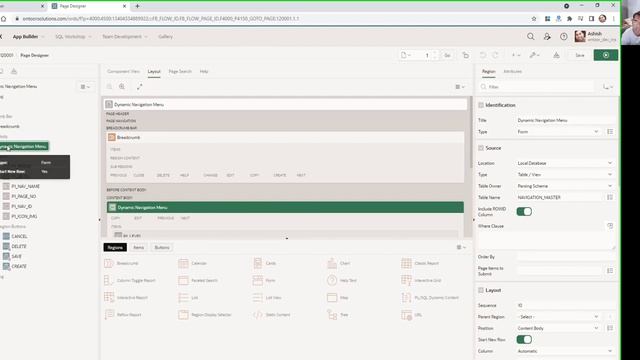Open the shared components triangle icon
Image resolution: width=640 pixels, height=360 pixels.
coord(556,55)
